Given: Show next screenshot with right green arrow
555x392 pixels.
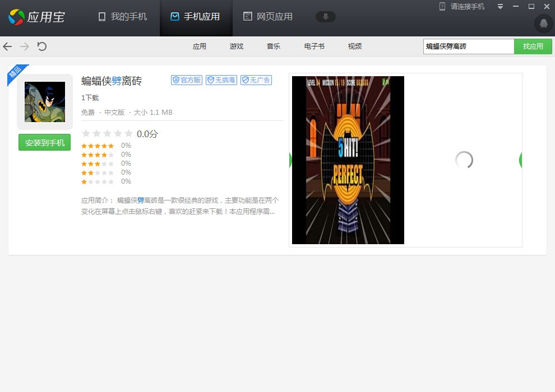Looking at the screenshot, I should [521, 160].
